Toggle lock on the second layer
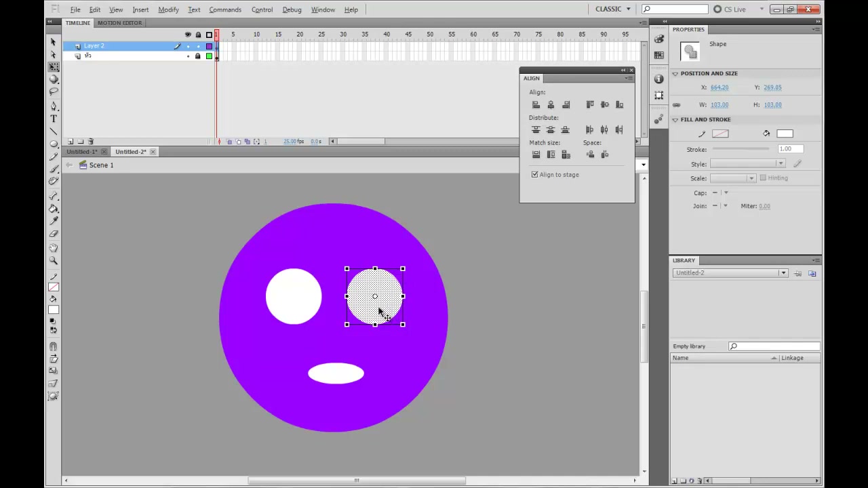This screenshot has width=868, height=488. pyautogui.click(x=198, y=56)
